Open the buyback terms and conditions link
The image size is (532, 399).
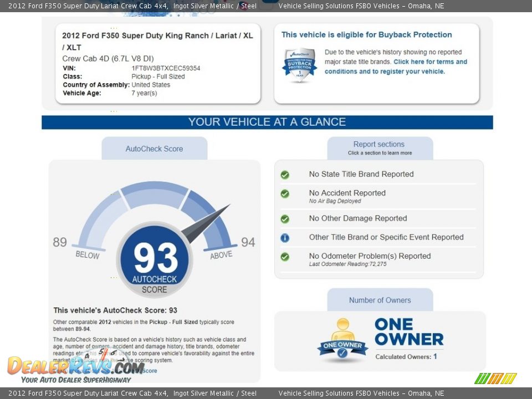(396, 66)
